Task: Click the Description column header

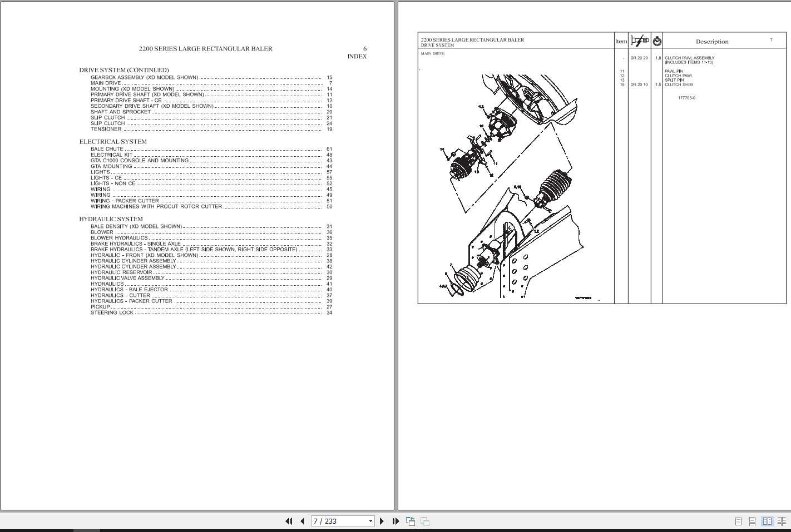Action: [x=712, y=42]
